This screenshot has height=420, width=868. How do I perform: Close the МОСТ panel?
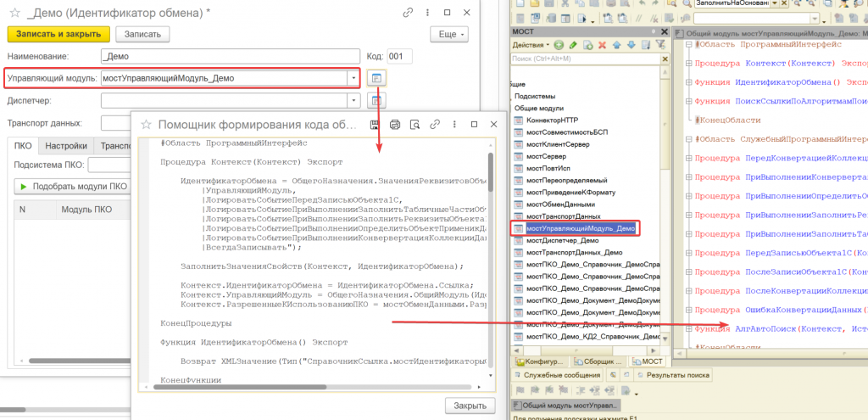[x=666, y=31]
